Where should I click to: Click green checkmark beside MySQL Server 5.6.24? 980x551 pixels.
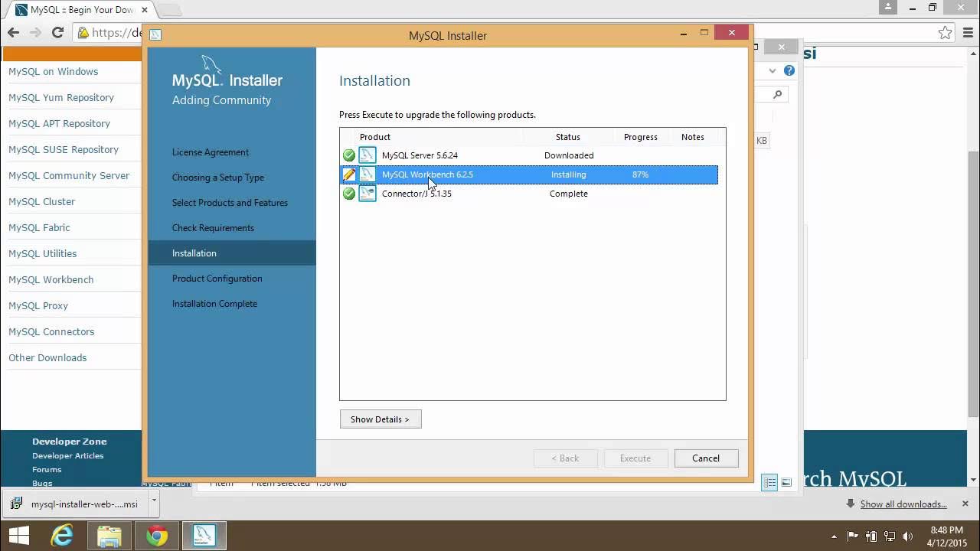tap(349, 155)
